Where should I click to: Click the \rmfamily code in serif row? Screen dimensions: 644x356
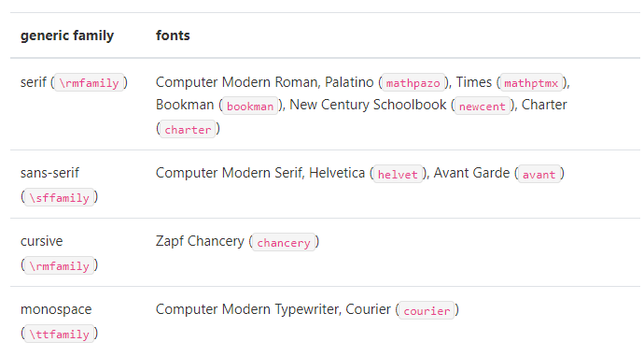click(89, 82)
